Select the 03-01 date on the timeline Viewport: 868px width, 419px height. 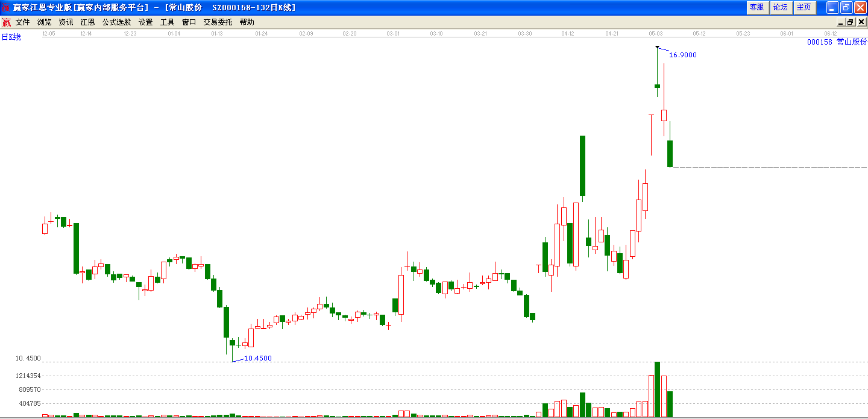(x=393, y=34)
